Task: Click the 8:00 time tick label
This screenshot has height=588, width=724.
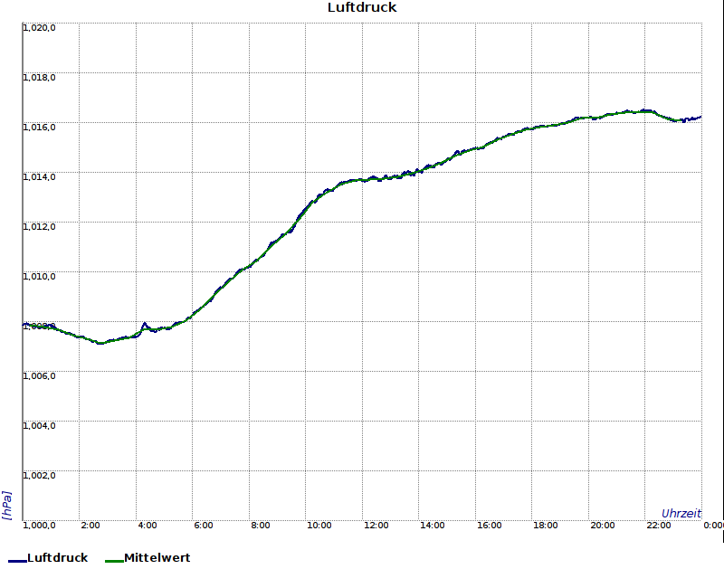Action: click(x=261, y=525)
